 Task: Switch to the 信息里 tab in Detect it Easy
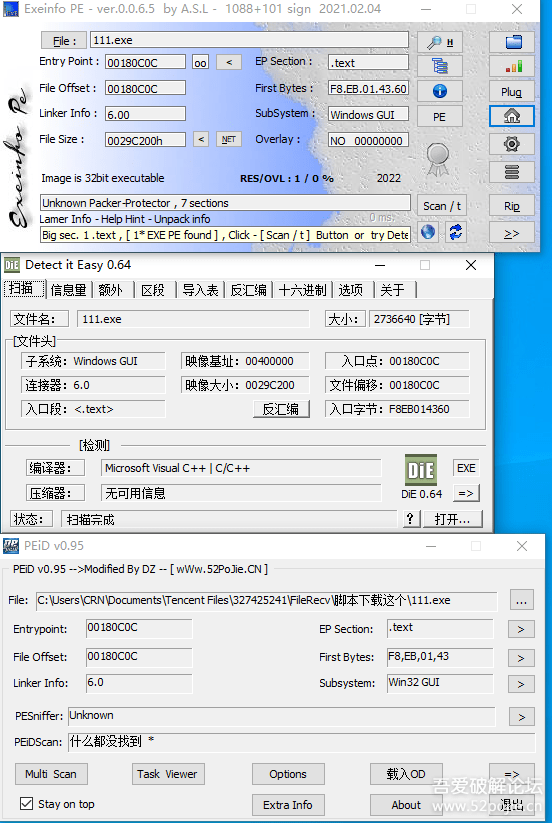coord(68,290)
